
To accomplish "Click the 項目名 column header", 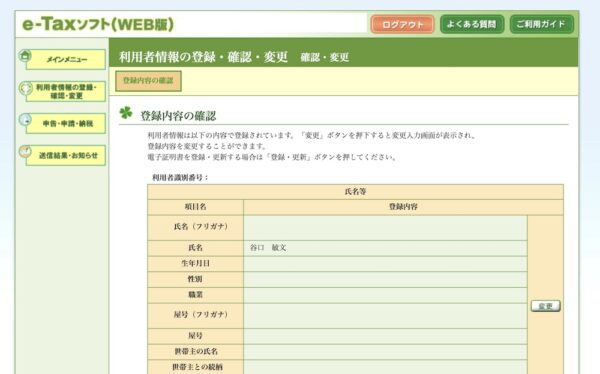I will point(195,207).
